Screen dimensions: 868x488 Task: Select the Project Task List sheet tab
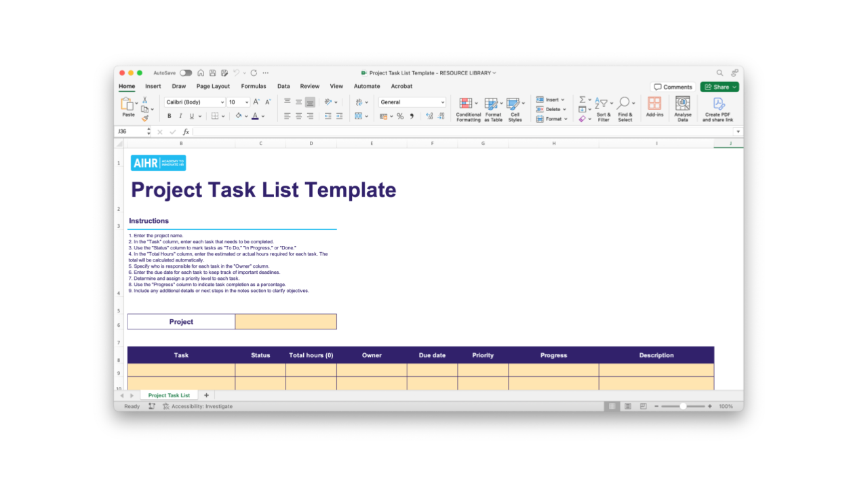tap(169, 395)
